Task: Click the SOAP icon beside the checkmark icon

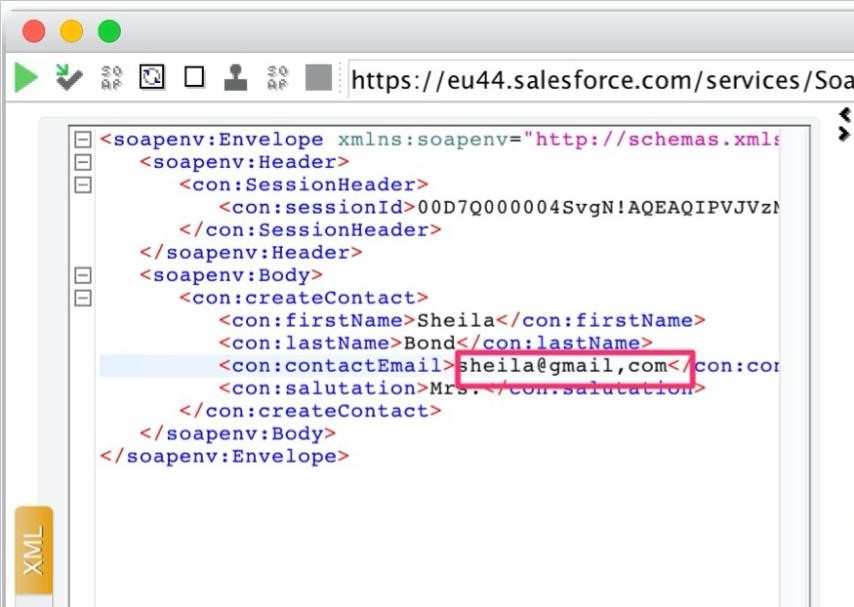Action: click(112, 78)
